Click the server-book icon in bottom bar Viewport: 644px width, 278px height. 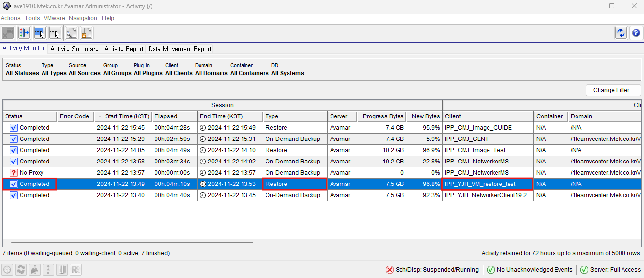pyautogui.click(x=62, y=270)
